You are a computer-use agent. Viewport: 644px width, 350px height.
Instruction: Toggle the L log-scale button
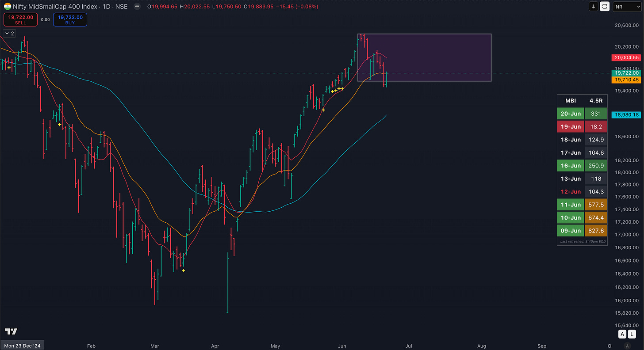[631, 334]
